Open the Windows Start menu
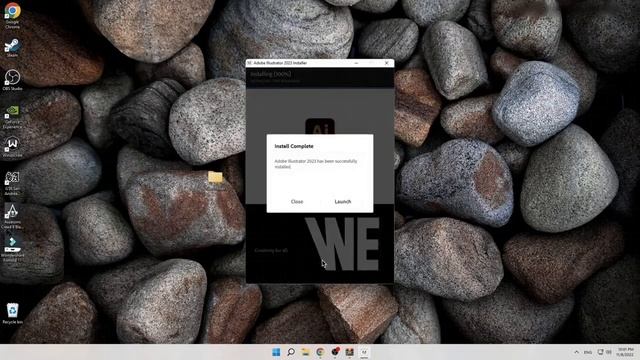This screenshot has width=640, height=360. (x=276, y=352)
